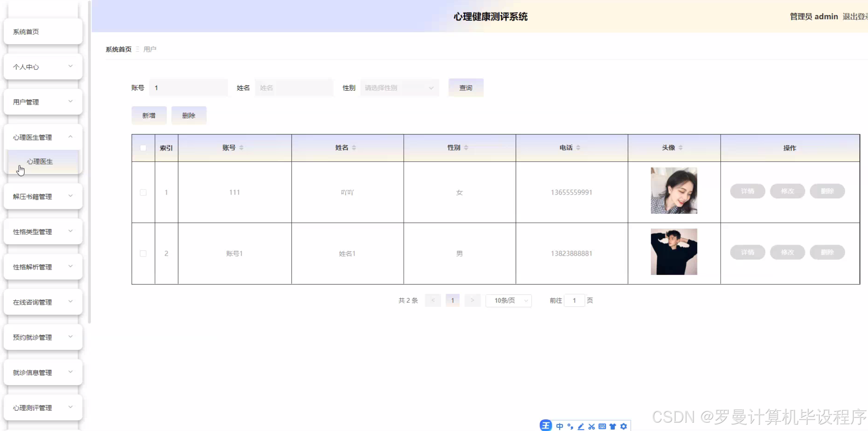Image resolution: width=868 pixels, height=431 pixels.
Task: Click the 姓名 search input field
Action: (x=294, y=88)
